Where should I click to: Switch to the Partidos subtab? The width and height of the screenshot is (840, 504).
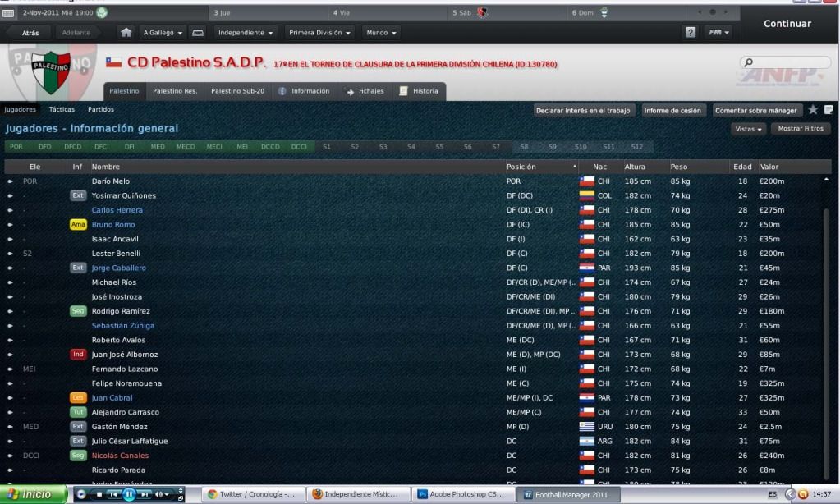click(101, 109)
